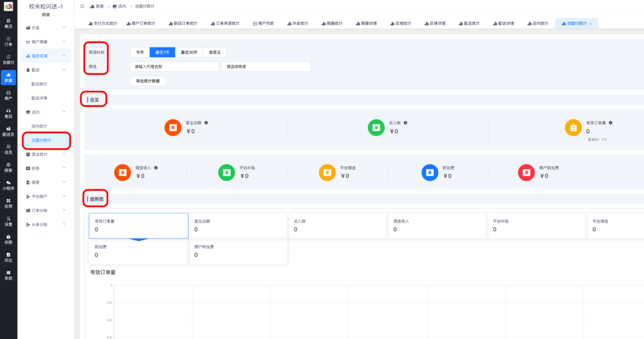Click the 订单 orders sidebar icon
The image size is (644, 339).
point(8,42)
